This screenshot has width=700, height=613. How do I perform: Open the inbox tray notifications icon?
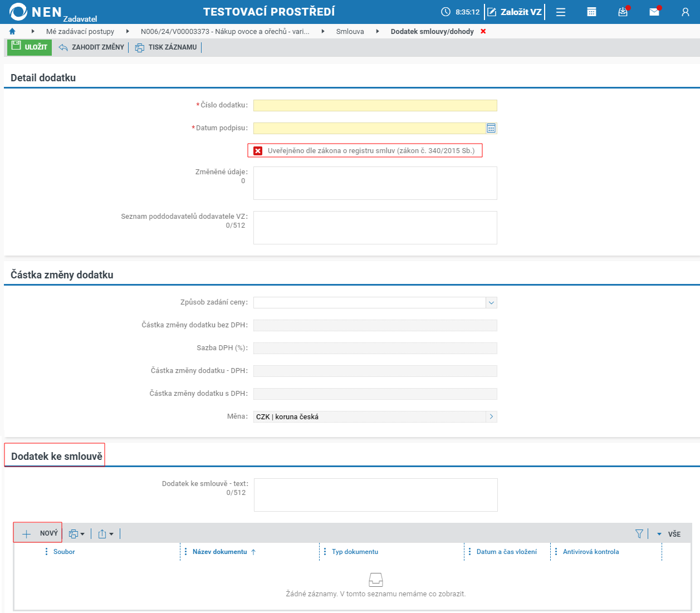coord(623,12)
